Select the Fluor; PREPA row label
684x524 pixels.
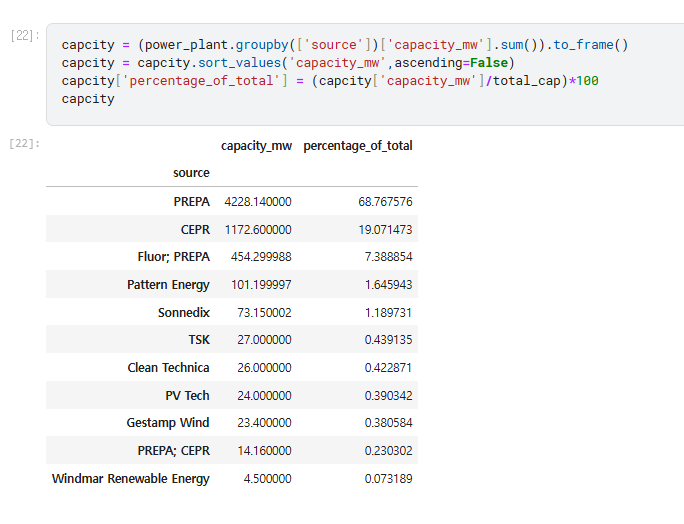point(174,257)
